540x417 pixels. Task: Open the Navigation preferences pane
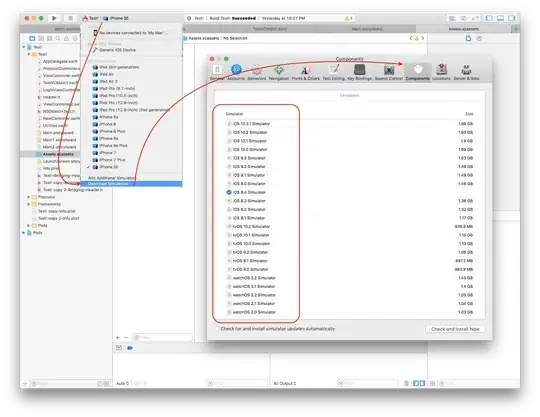(279, 72)
